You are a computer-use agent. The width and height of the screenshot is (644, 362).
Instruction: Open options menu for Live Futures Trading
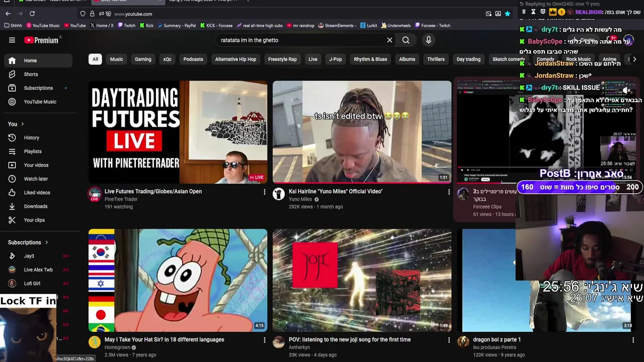coord(265,192)
